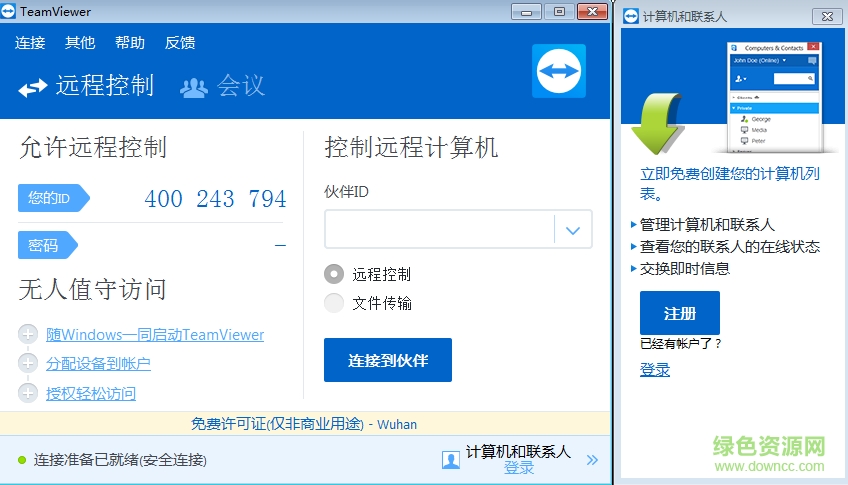Expand contacts panel with double chevron
This screenshot has width=848, height=485.
592,460
